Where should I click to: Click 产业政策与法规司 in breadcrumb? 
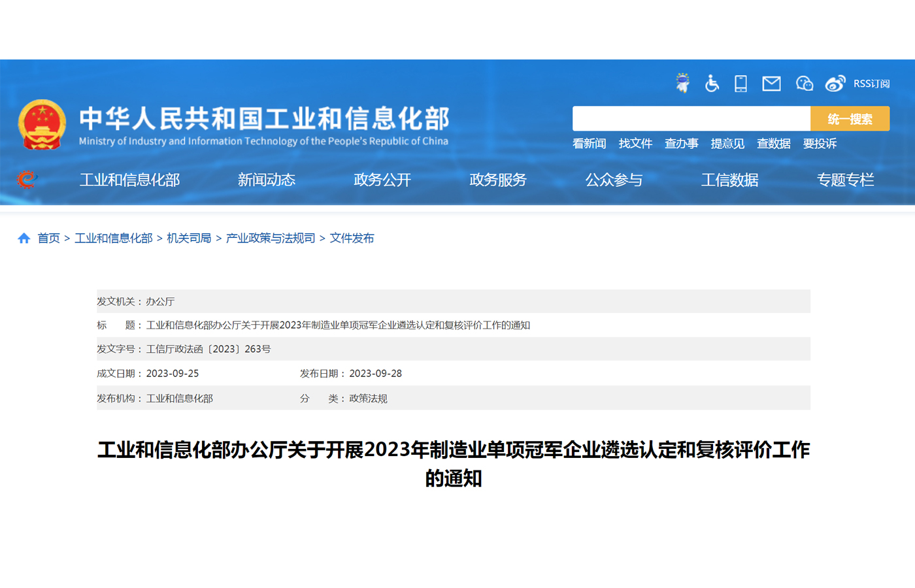[x=270, y=238]
